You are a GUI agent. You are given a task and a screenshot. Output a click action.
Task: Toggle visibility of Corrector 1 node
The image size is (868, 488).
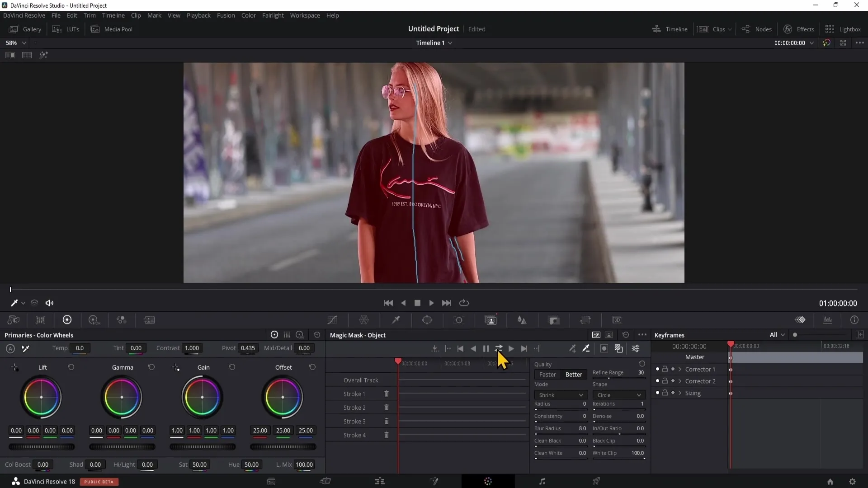tap(657, 369)
